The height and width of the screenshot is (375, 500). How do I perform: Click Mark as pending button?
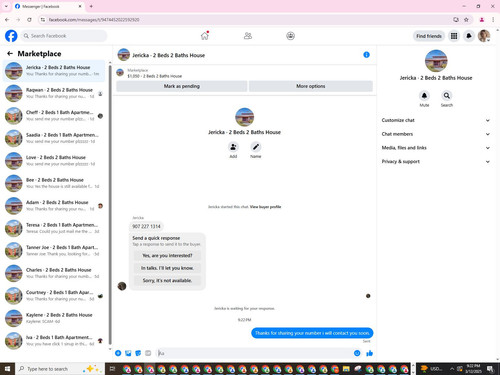pyautogui.click(x=182, y=86)
